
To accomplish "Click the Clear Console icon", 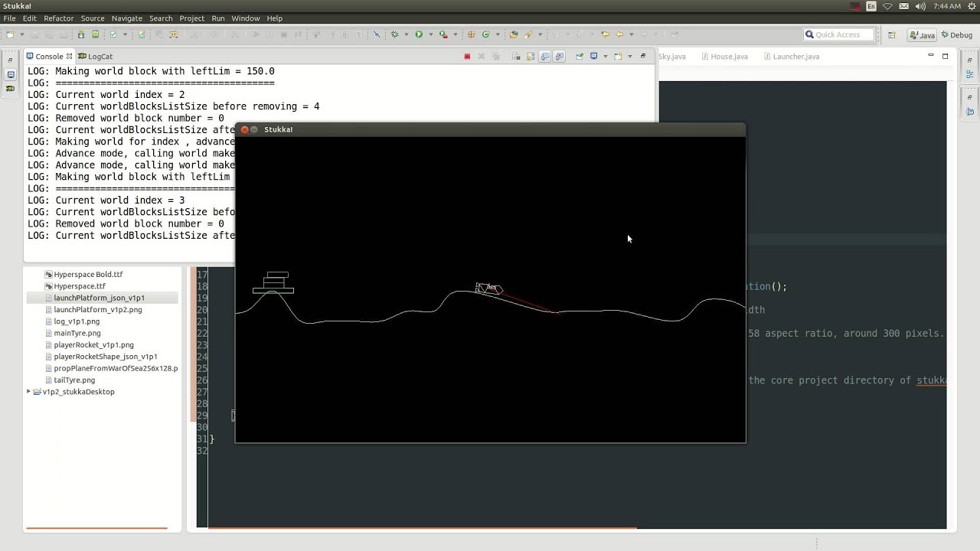I will point(516,56).
